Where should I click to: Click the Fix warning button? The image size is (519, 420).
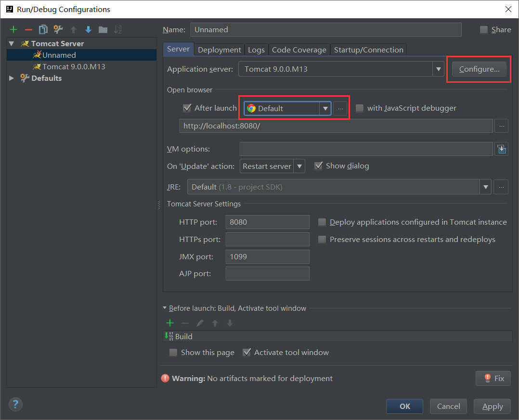493,378
